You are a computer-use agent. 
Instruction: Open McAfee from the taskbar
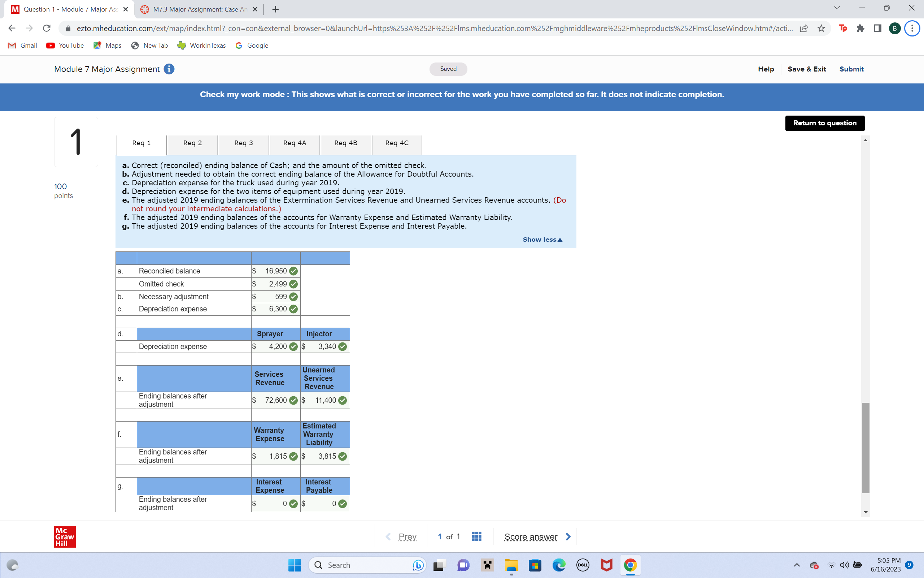pos(606,565)
